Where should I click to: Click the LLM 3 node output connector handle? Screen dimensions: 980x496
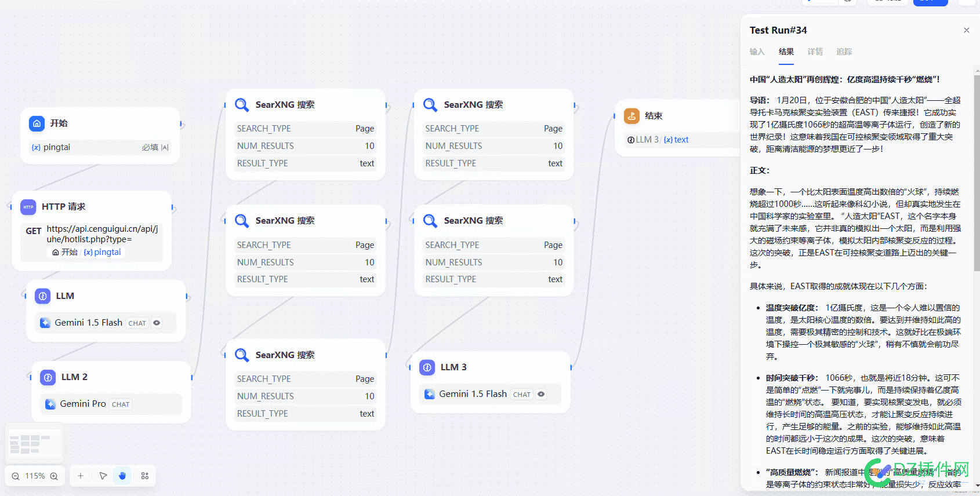pyautogui.click(x=571, y=367)
